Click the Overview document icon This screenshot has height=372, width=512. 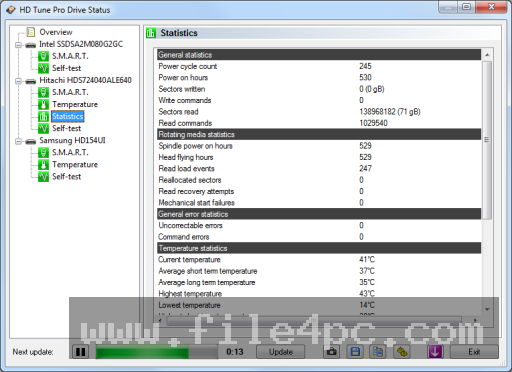pyautogui.click(x=31, y=32)
